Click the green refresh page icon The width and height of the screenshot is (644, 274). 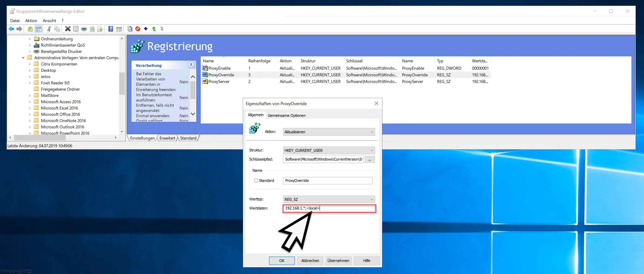click(x=92, y=29)
